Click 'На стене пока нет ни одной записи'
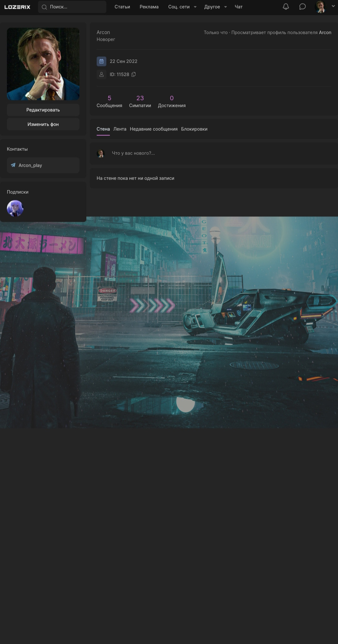Screen dimensions: 338x644 pyautogui.click(x=136, y=178)
